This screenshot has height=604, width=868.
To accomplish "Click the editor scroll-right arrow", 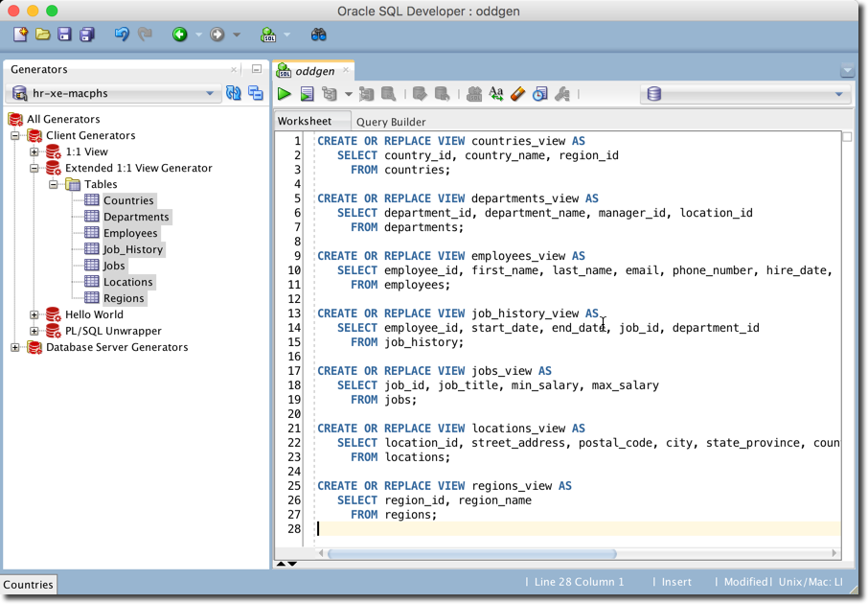I will [834, 553].
